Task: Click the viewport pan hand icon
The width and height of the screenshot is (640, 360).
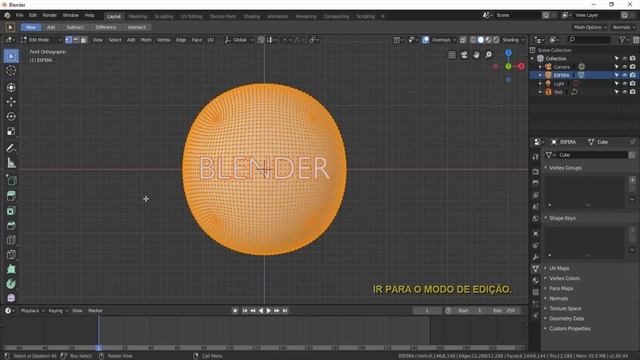Action: pyautogui.click(x=476, y=55)
